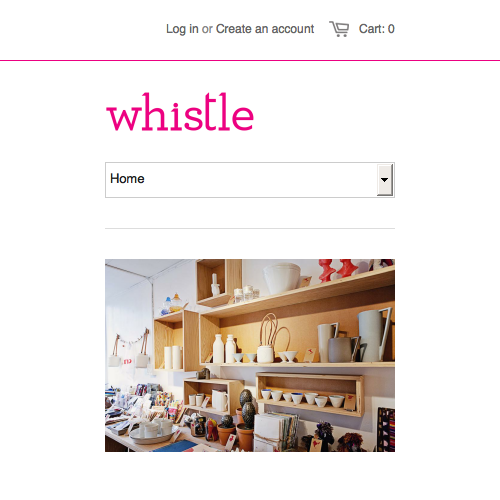500x500 pixels.
Task: Click the stack of notebooks in the photo
Action: pos(276,431)
